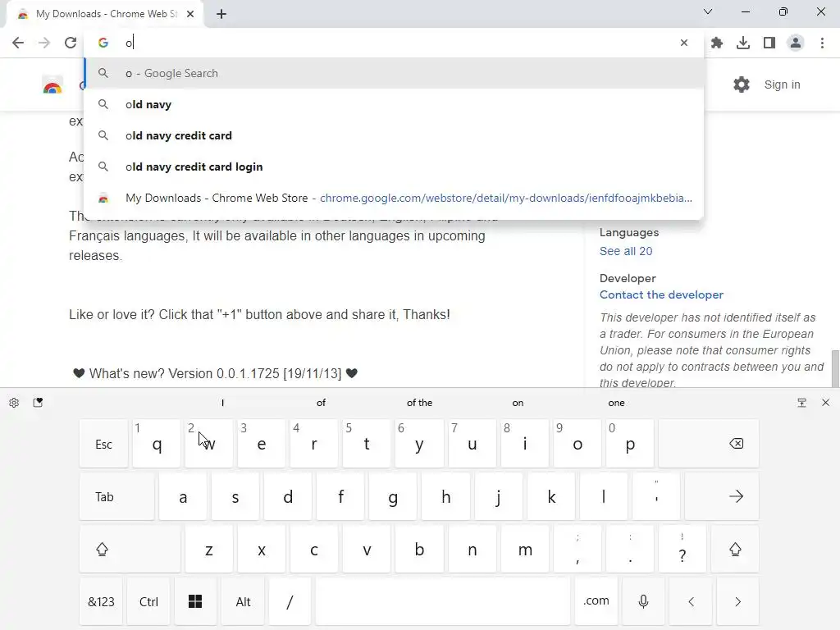The height and width of the screenshot is (630, 840).
Task: Select My Downloads Chrome Web Store suggestion
Action: pos(394,198)
